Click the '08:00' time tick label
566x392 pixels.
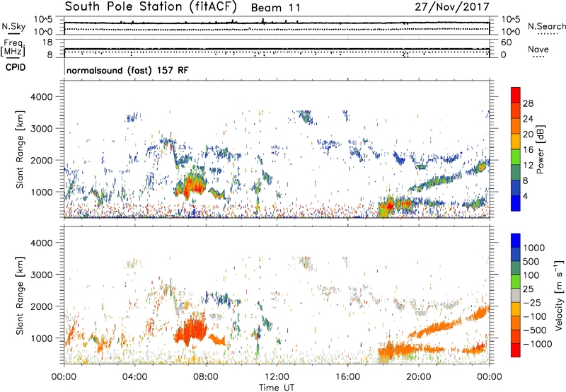click(x=206, y=377)
